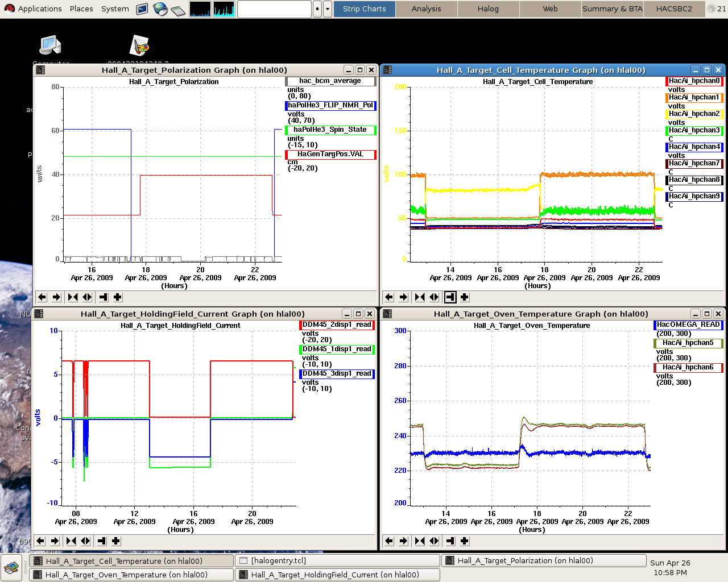Open halogentry.tcl from taskbar
The image size is (728, 582).
(337, 560)
